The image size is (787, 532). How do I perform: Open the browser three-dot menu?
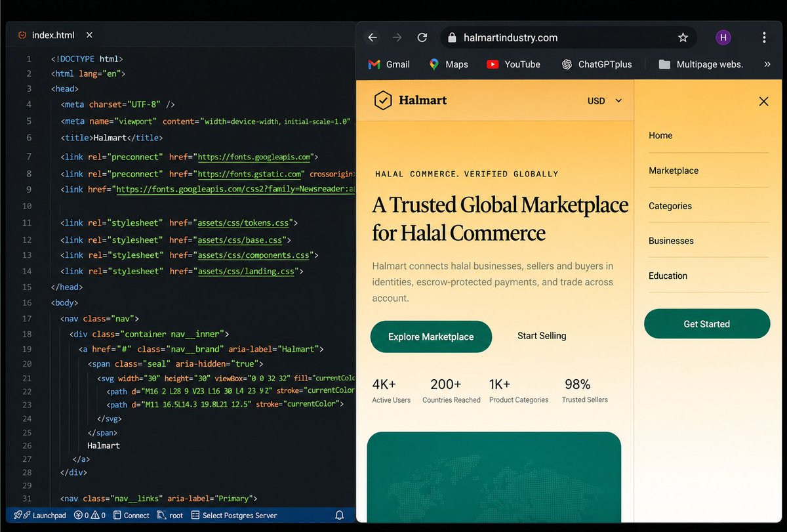[x=764, y=37]
